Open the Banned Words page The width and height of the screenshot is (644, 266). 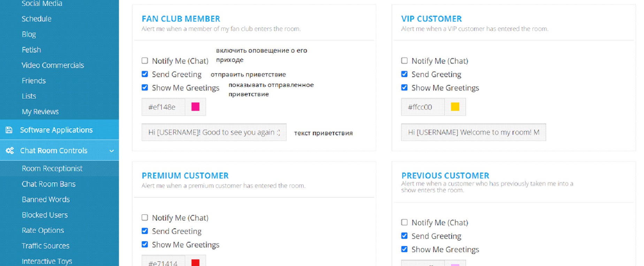point(46,199)
